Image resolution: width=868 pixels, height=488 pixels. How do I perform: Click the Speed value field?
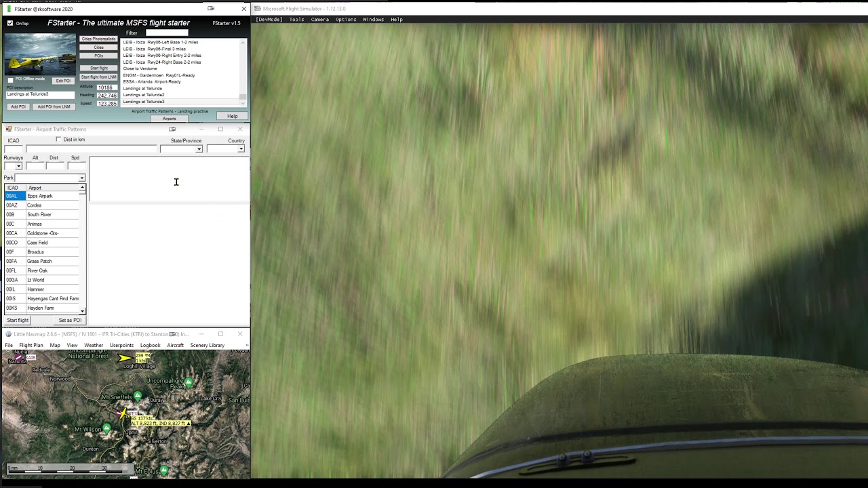tap(106, 104)
